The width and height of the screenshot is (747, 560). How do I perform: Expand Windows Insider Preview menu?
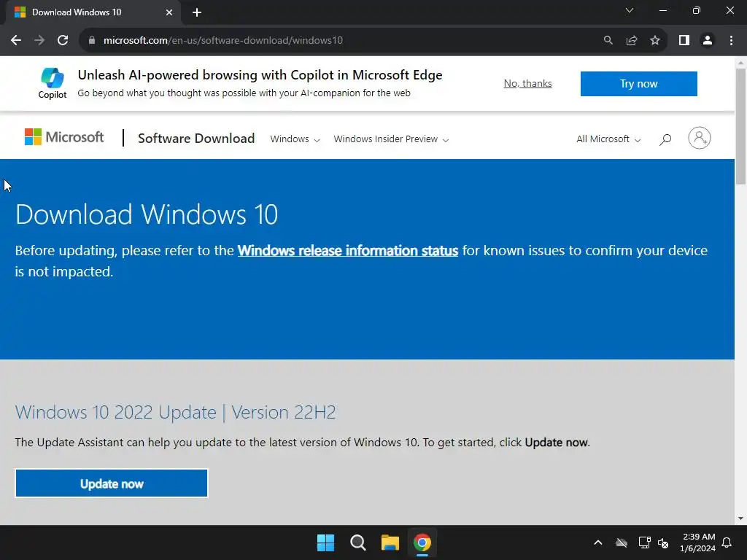(391, 139)
